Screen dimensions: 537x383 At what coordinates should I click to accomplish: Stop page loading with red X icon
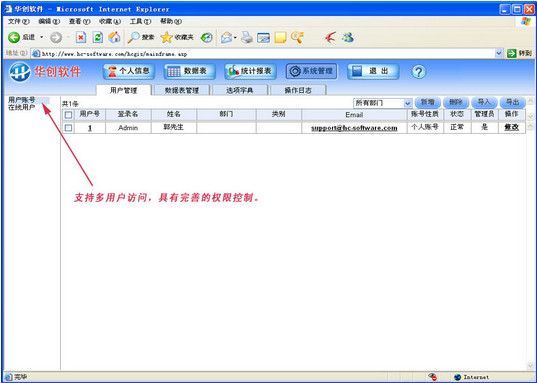coord(81,37)
